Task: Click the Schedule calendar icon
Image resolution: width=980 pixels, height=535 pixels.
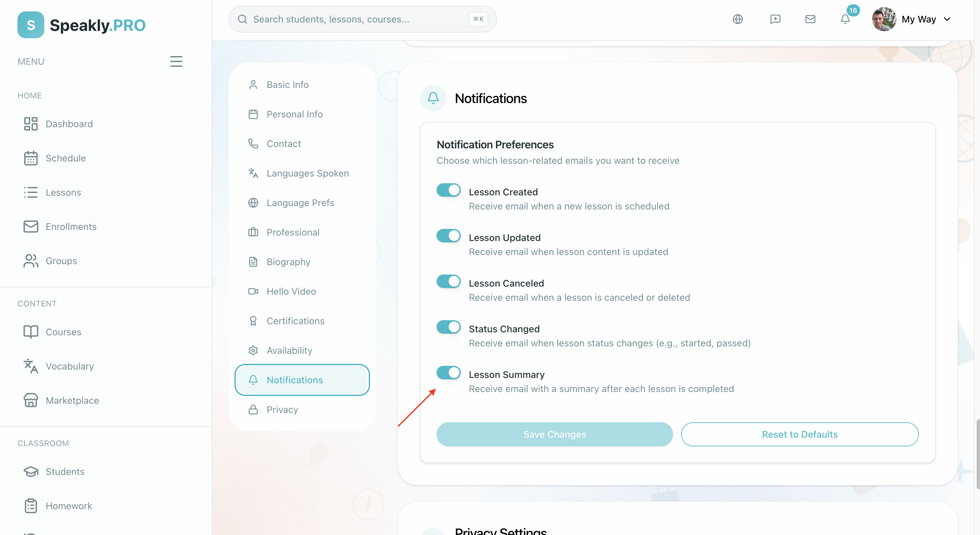Action: (x=31, y=158)
